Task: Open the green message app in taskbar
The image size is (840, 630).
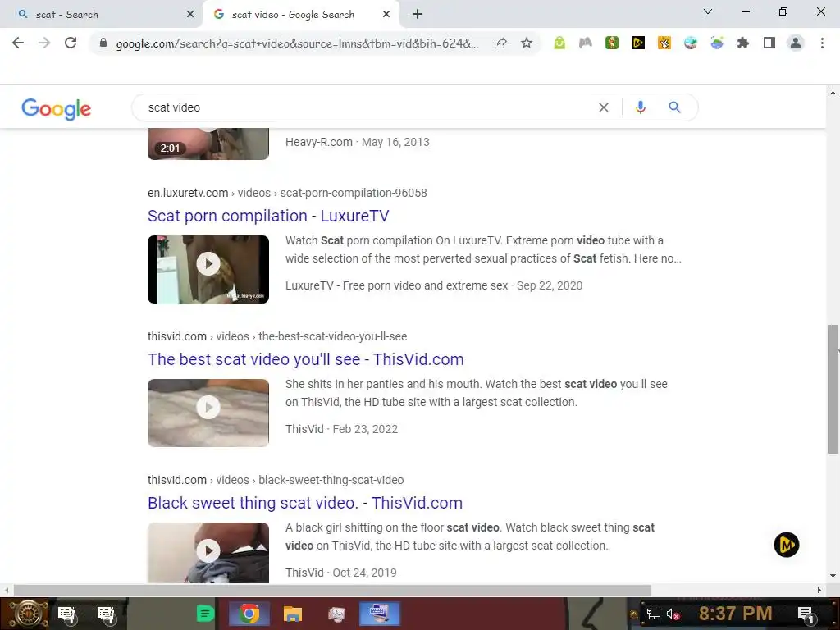Action: point(205,614)
